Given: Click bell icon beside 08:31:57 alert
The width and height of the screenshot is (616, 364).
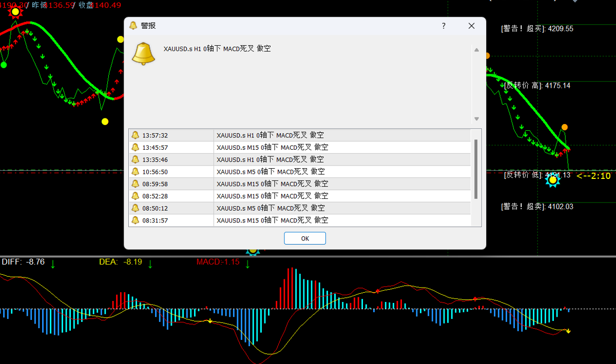Looking at the screenshot, I should click(136, 220).
